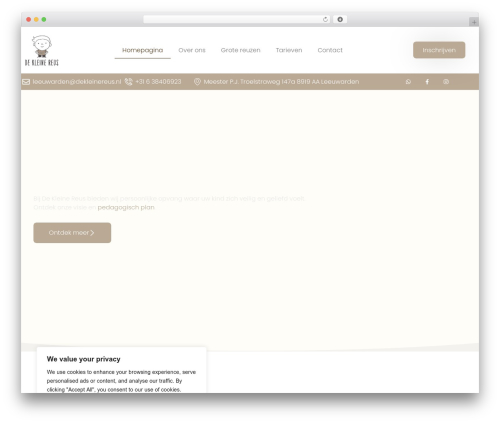500x423 pixels.
Task: Open the leeuwarden@dekleinereus.nl email link
Action: 77,82
